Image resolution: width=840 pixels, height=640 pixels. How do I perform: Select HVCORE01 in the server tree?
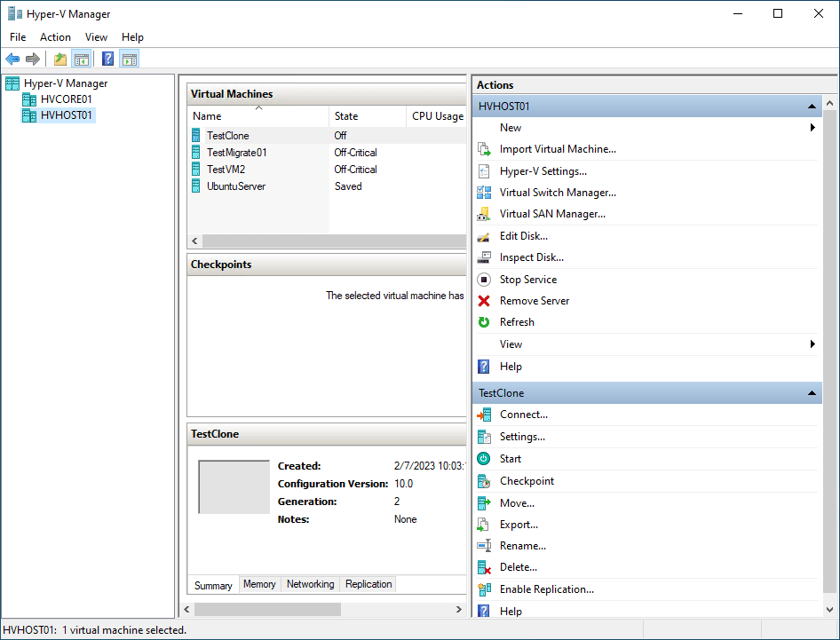coord(66,99)
